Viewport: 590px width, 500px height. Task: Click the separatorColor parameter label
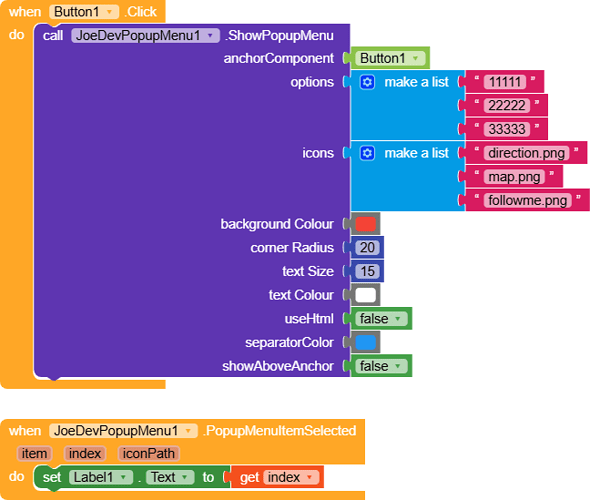(x=289, y=342)
